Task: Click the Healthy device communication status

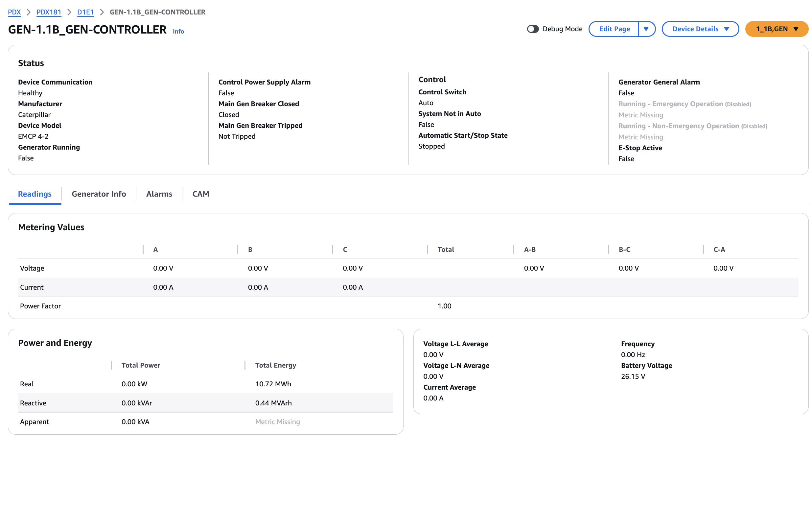Action: 30,93
